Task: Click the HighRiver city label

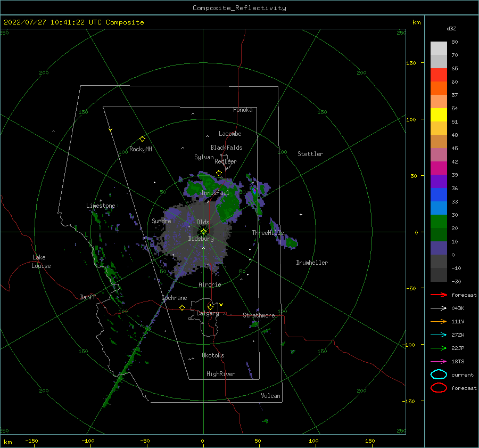Action: 221,374
